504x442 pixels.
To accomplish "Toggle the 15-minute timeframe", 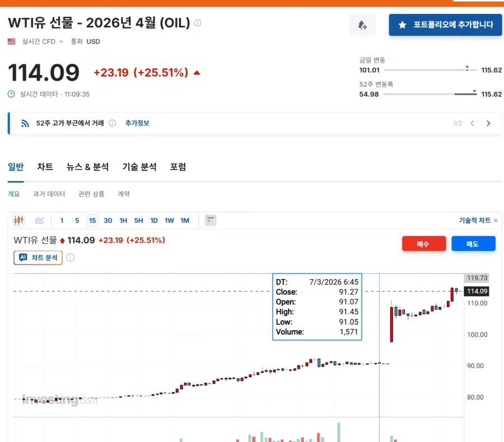I will pyautogui.click(x=92, y=220).
